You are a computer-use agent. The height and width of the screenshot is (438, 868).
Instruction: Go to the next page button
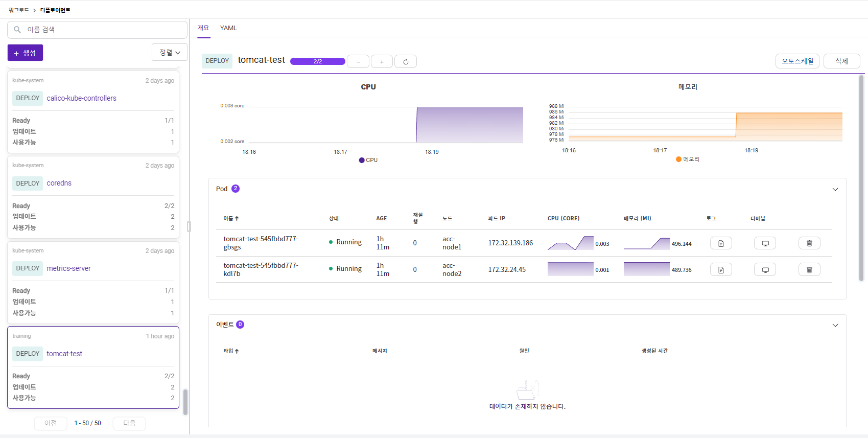[x=129, y=423]
